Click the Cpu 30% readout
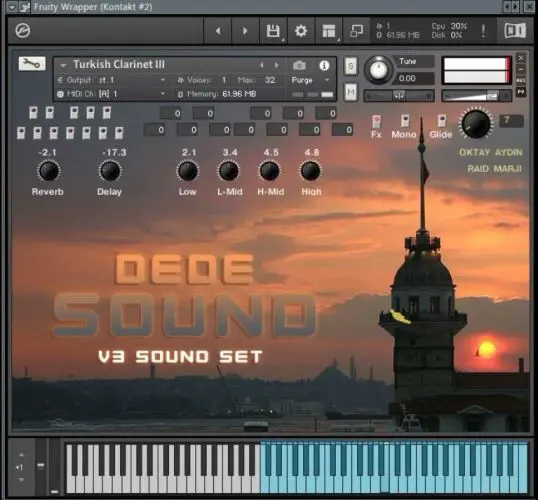Screen dimensions: 538x500 pyautogui.click(x=449, y=26)
